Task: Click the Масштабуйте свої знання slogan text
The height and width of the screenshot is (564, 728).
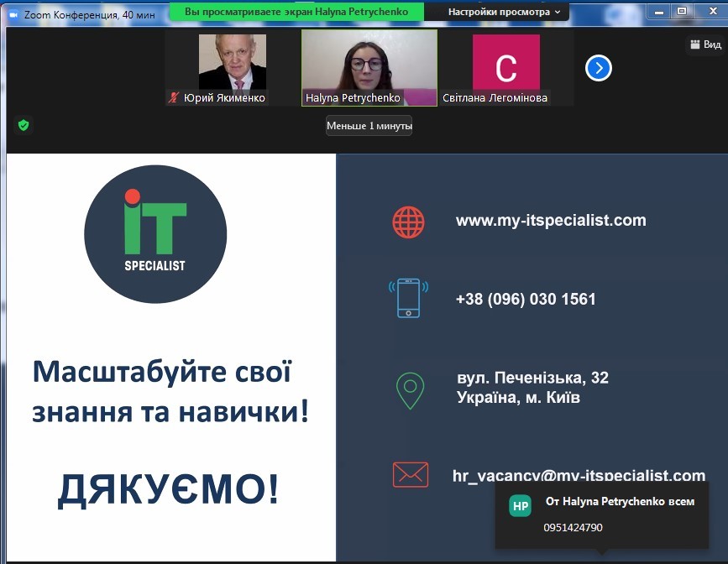Action: click(x=170, y=391)
